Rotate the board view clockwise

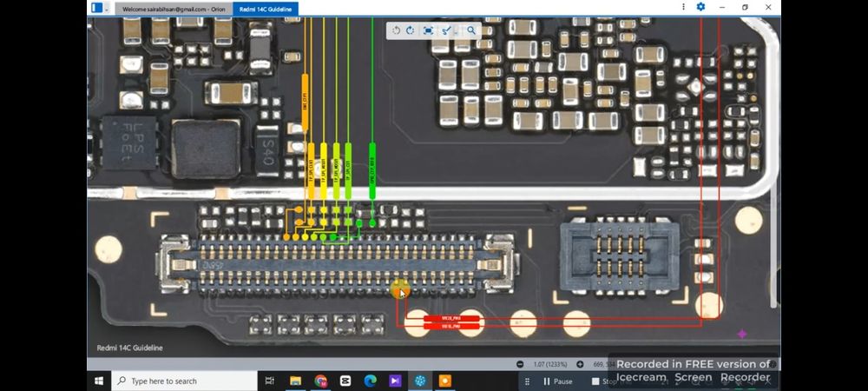[411, 30]
